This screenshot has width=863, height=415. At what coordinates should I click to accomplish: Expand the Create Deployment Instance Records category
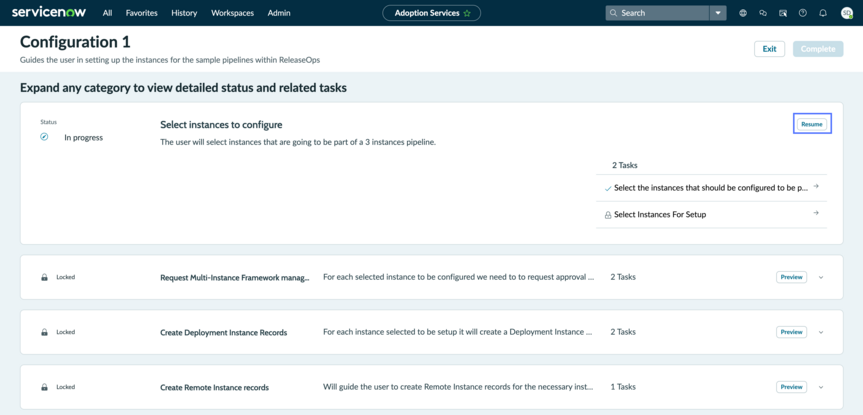(x=821, y=332)
